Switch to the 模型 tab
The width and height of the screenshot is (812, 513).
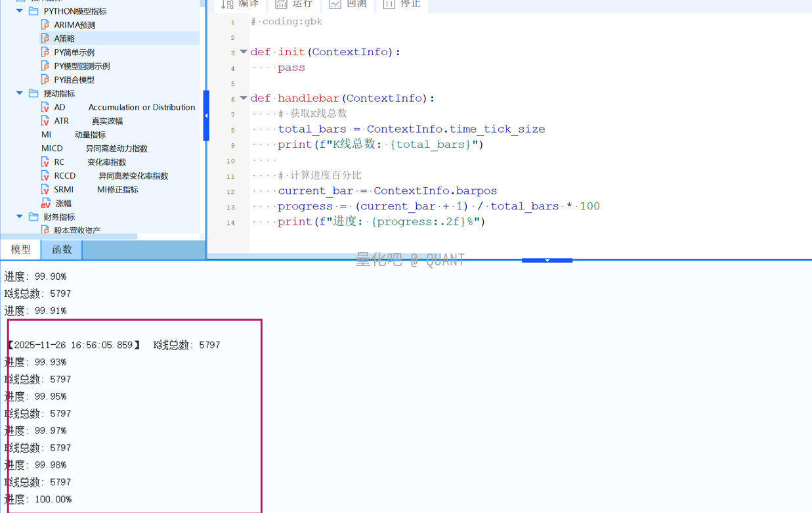point(21,250)
